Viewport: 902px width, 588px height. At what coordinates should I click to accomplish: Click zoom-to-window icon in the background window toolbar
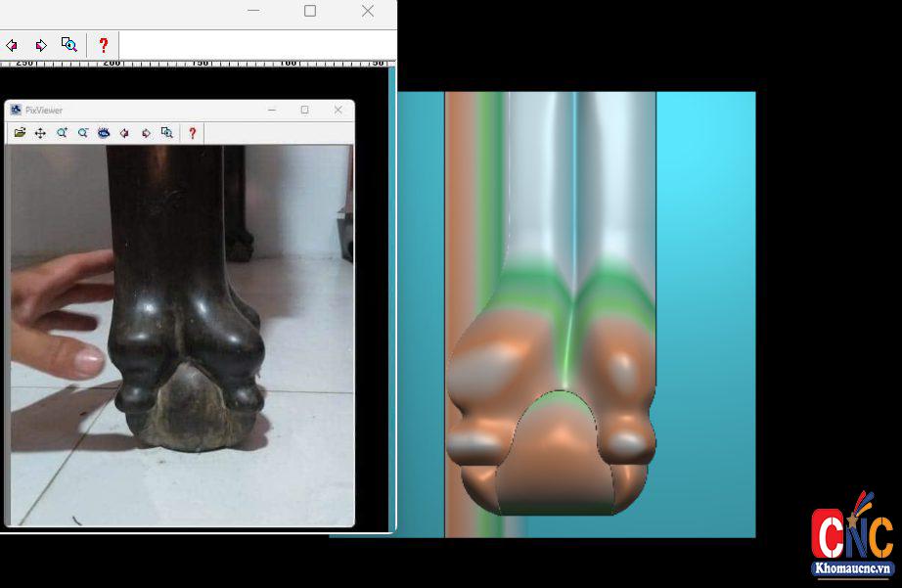click(68, 45)
